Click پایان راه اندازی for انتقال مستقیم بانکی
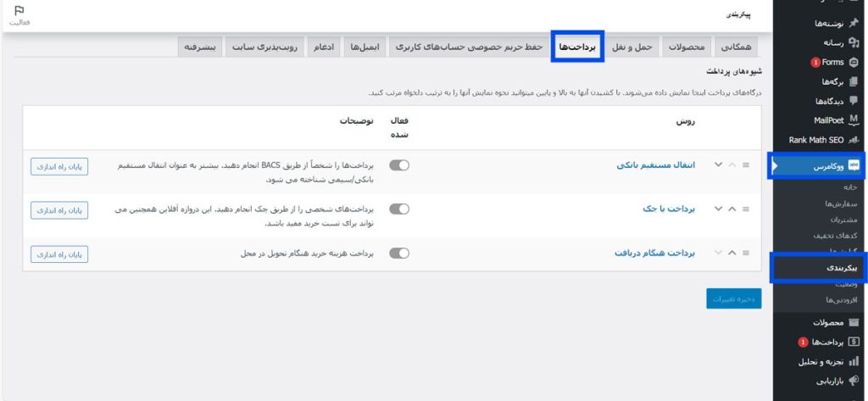The height and width of the screenshot is (401, 868). pyautogui.click(x=59, y=167)
